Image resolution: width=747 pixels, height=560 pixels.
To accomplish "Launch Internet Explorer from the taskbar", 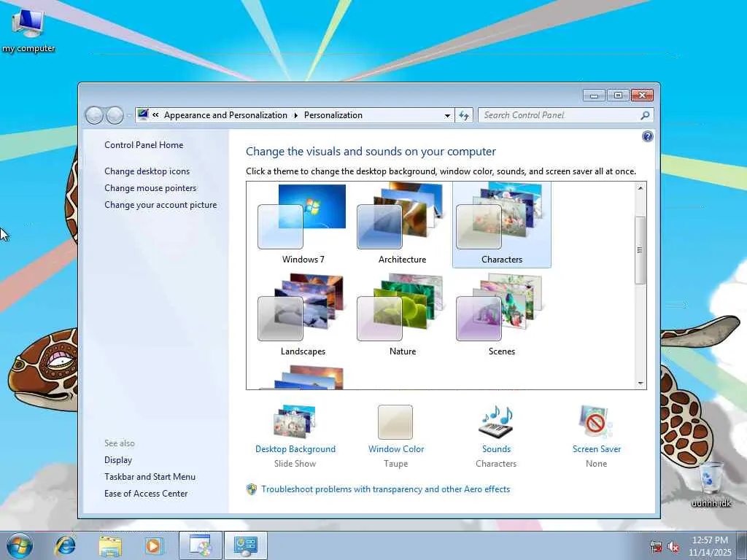I will pos(65,545).
